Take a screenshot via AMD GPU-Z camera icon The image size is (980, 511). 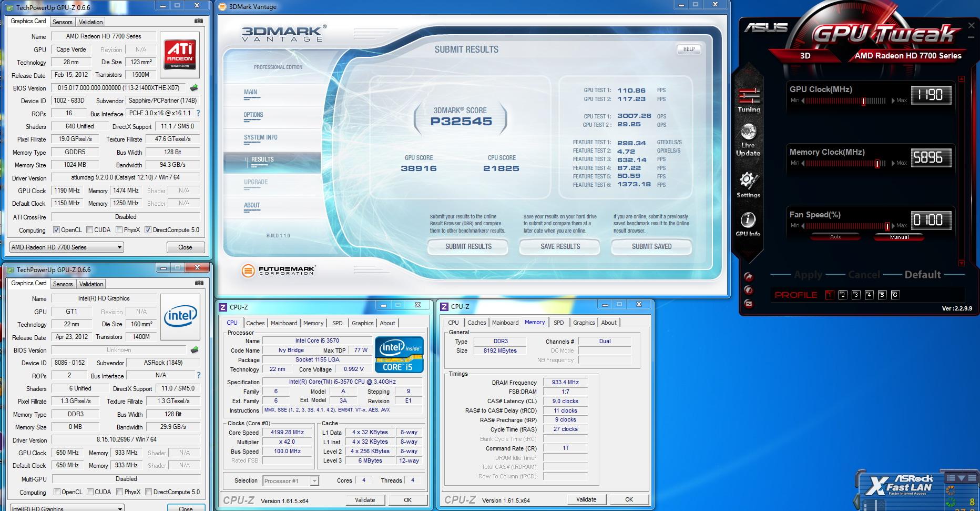[x=199, y=21]
